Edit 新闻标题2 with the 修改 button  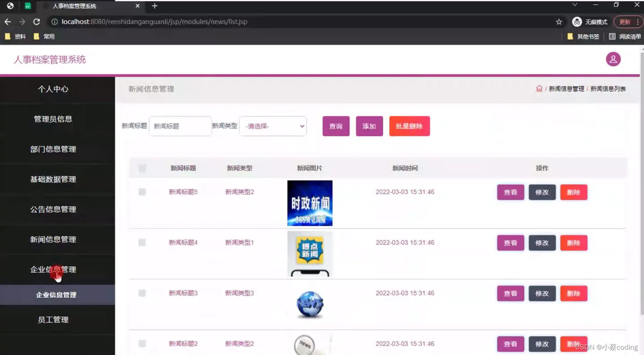click(542, 344)
